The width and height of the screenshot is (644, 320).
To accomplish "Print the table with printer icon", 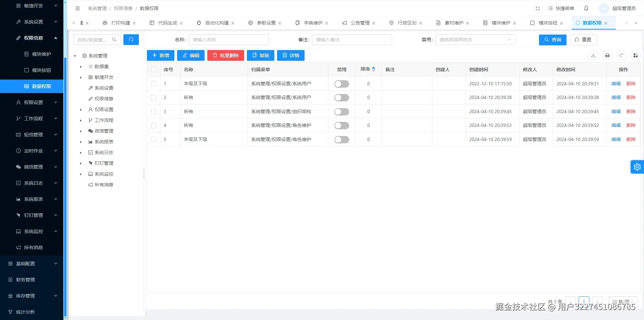I will pyautogui.click(x=607, y=55).
